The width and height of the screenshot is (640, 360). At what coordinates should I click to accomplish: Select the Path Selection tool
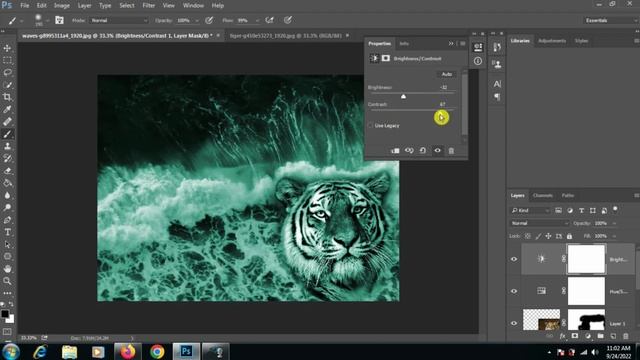7,244
